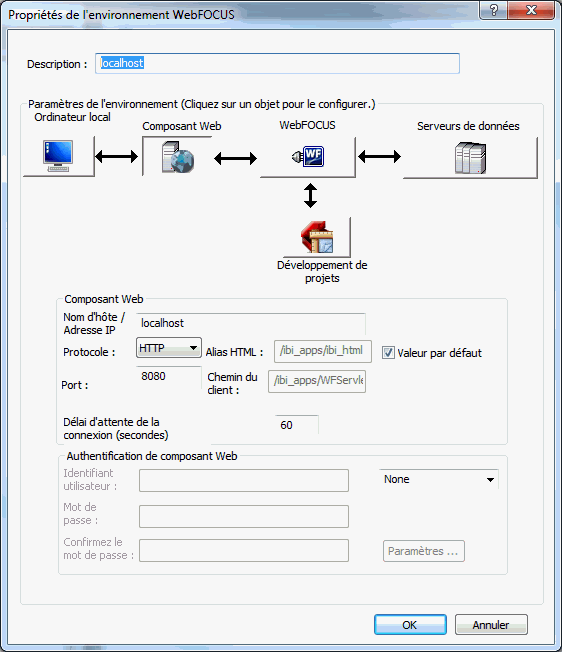Click the Confirmez le mot de passe field

(244, 551)
